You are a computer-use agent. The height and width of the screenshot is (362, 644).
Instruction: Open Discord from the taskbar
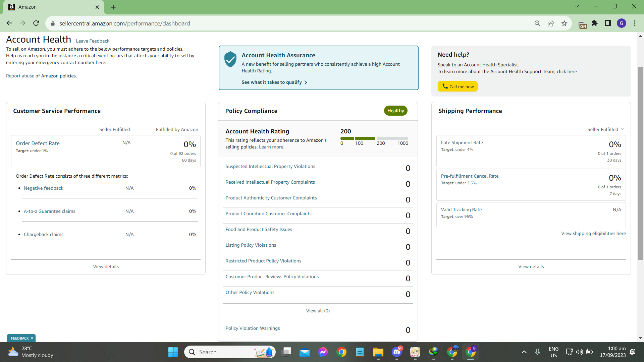coord(397,352)
